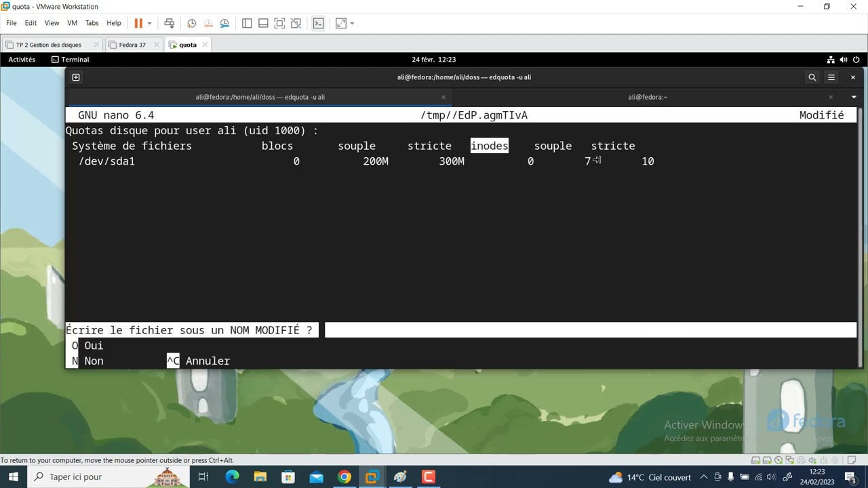Click the GNOME network status icon

click(x=831, y=60)
